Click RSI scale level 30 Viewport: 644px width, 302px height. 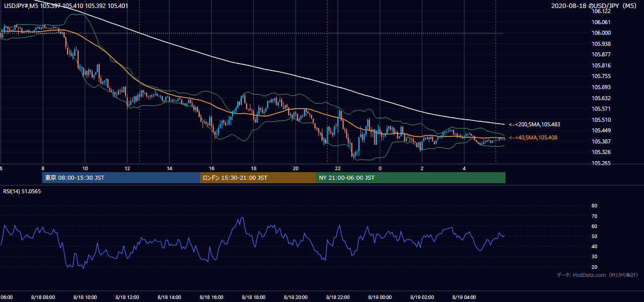pos(594,256)
